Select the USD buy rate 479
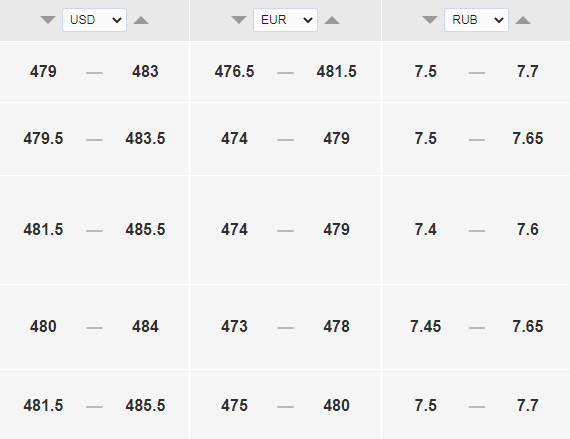 tap(43, 72)
